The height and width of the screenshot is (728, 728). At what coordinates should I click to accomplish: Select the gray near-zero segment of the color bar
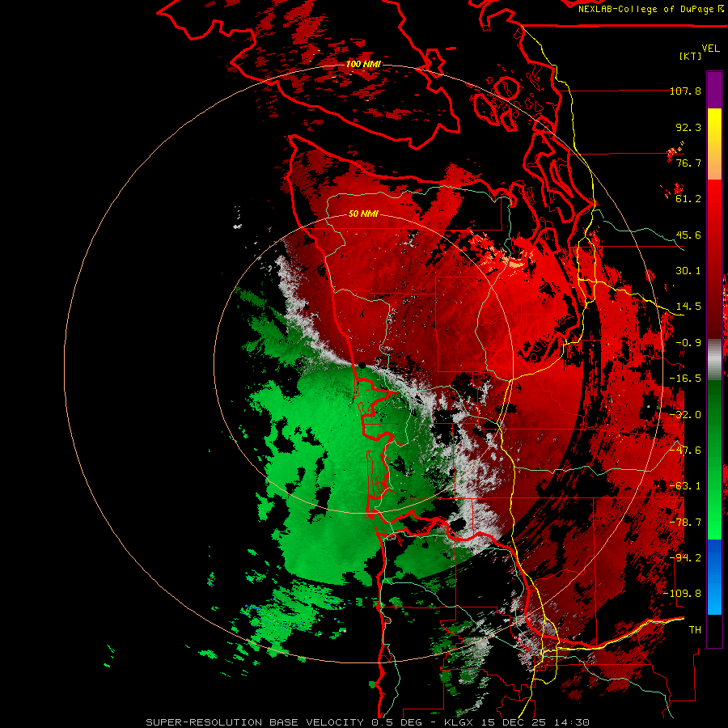tap(714, 359)
